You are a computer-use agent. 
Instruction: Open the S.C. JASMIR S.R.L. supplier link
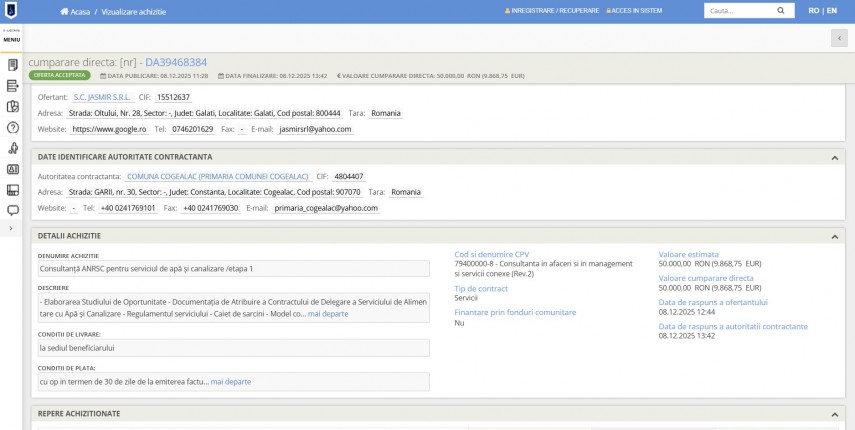point(100,97)
